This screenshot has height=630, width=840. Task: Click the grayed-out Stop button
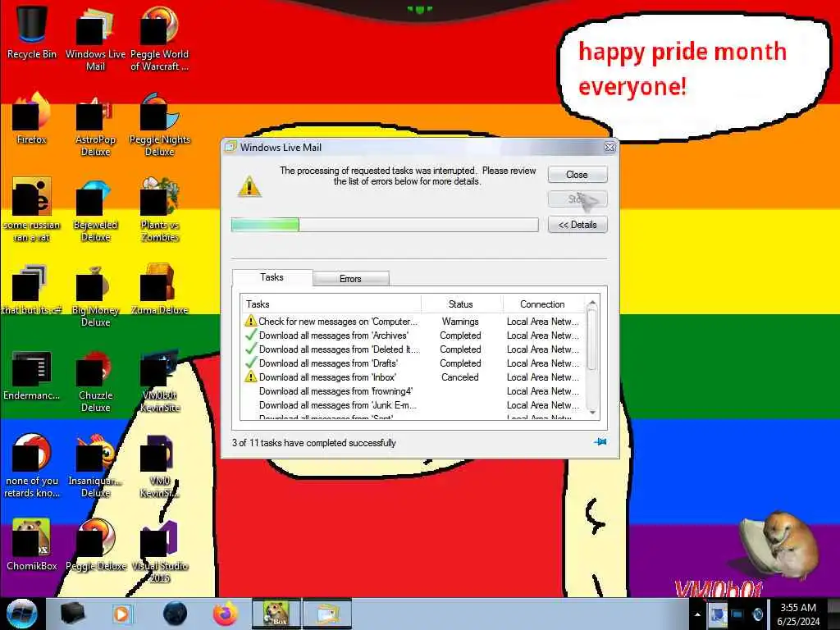(x=577, y=199)
